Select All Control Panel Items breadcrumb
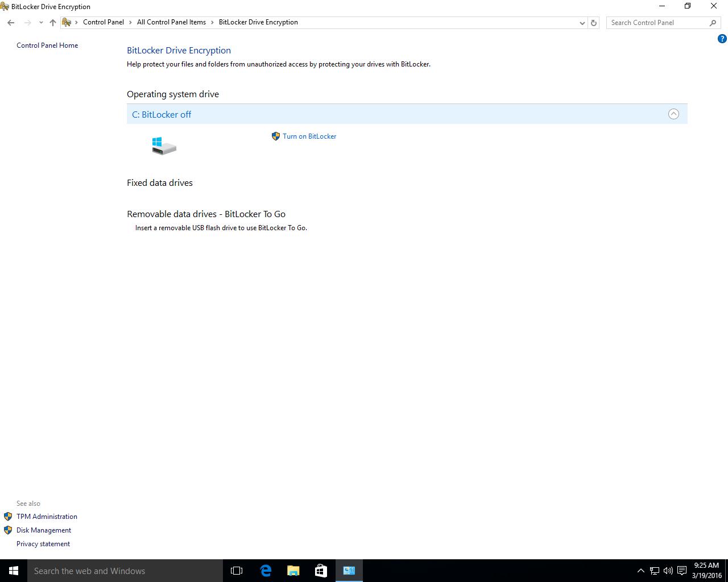728x582 pixels. click(171, 22)
